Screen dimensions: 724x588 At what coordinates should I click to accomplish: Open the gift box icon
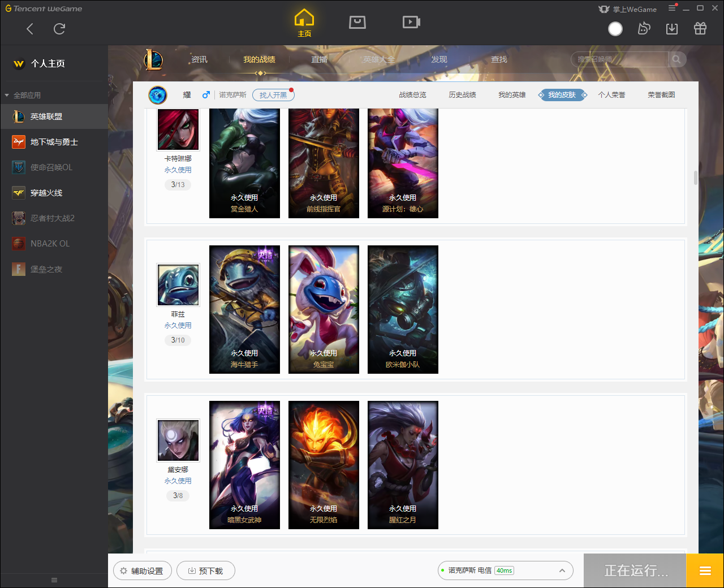point(700,29)
